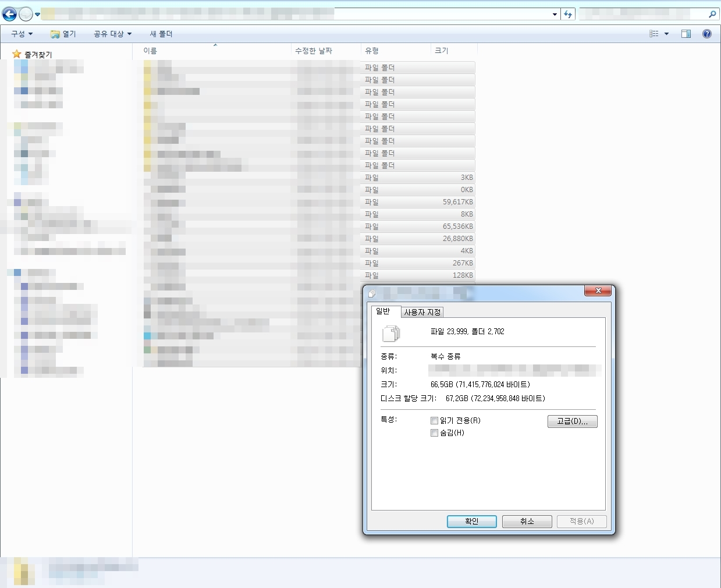
Task: Enable the 숨김(H) checkbox
Action: [x=434, y=433]
